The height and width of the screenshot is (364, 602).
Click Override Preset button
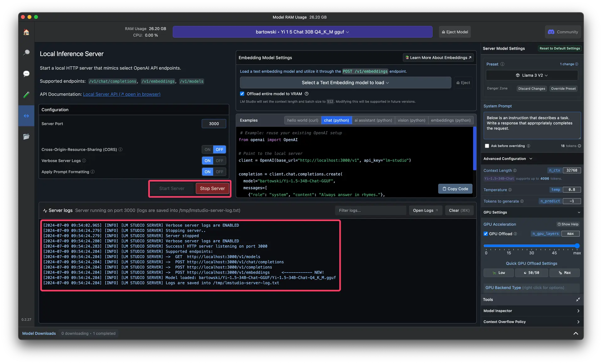[563, 89]
